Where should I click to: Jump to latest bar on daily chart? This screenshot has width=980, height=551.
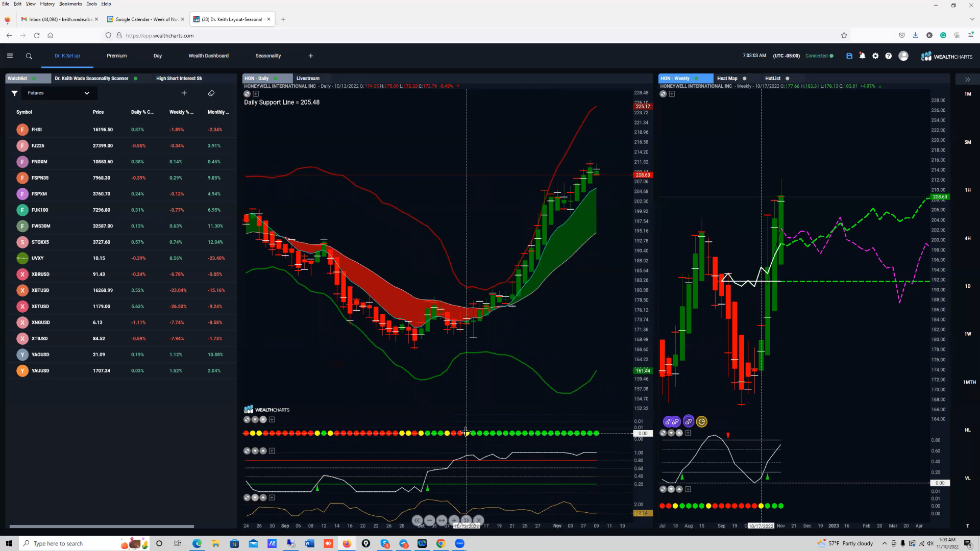(x=479, y=520)
